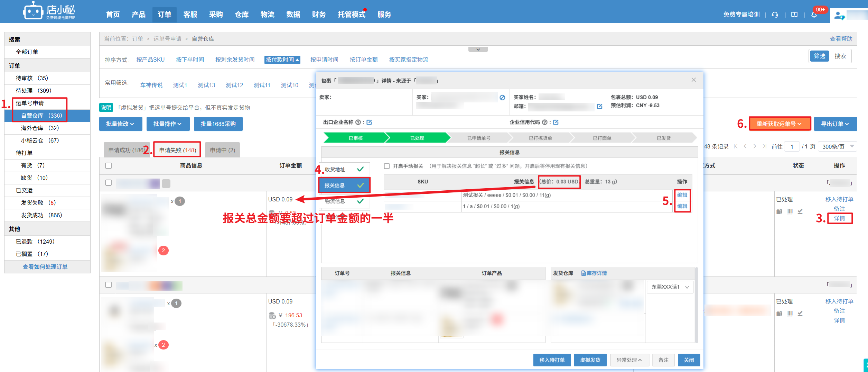Click the page number input field
This screenshot has height=372, width=868.
(792, 146)
